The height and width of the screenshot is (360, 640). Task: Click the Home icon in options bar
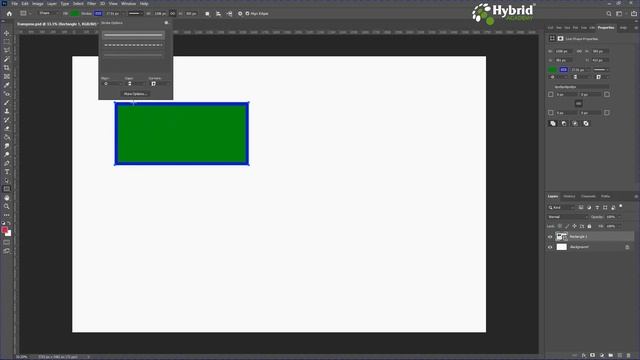coord(9,13)
